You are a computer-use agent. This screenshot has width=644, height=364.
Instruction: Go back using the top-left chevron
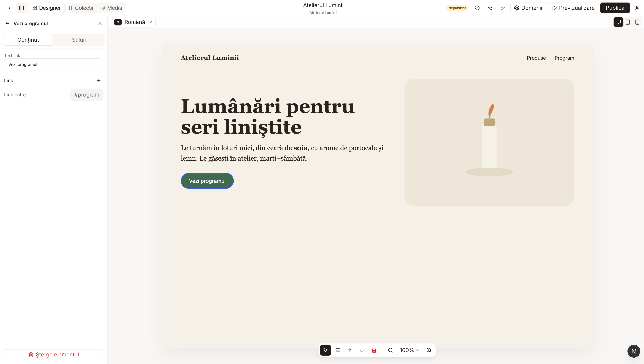pos(9,8)
